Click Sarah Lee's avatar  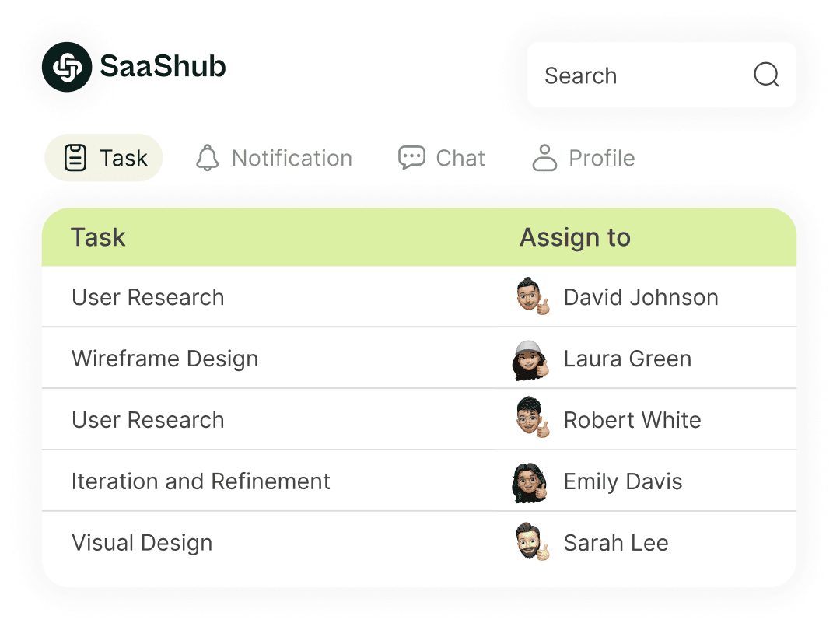coord(532,543)
